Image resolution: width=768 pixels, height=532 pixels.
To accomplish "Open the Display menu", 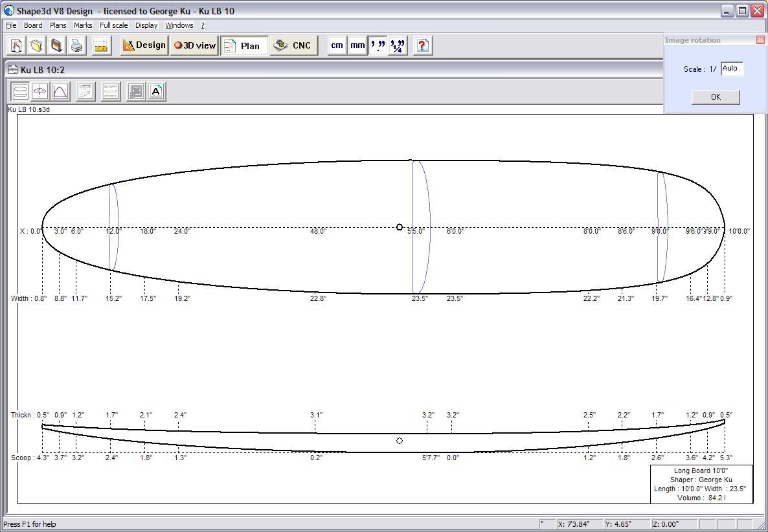I will [x=146, y=25].
